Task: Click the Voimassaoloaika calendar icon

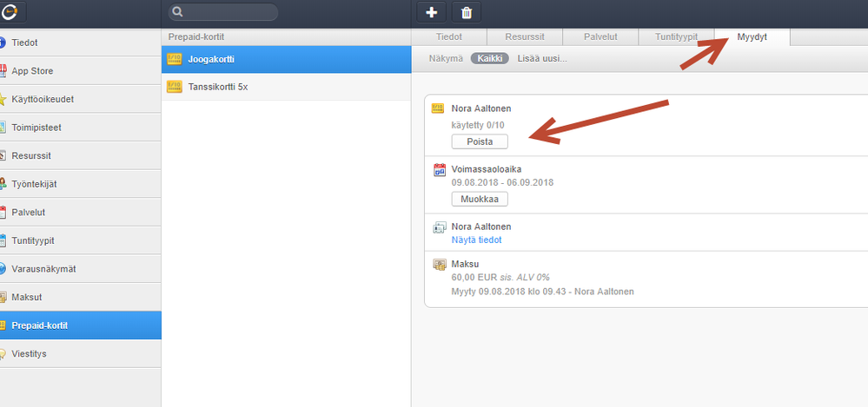Action: pyautogui.click(x=439, y=170)
